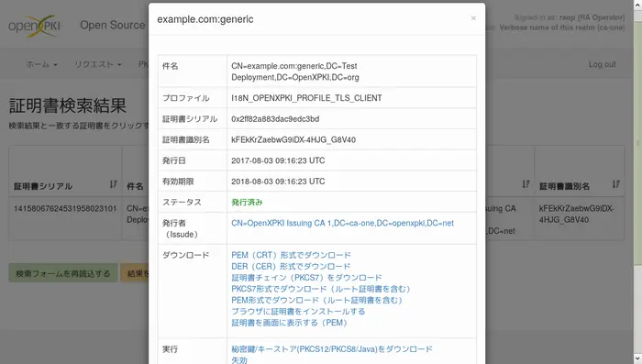Download PKCS7 format including root certificate
Viewport: 642px width, 364px height.
point(320,289)
